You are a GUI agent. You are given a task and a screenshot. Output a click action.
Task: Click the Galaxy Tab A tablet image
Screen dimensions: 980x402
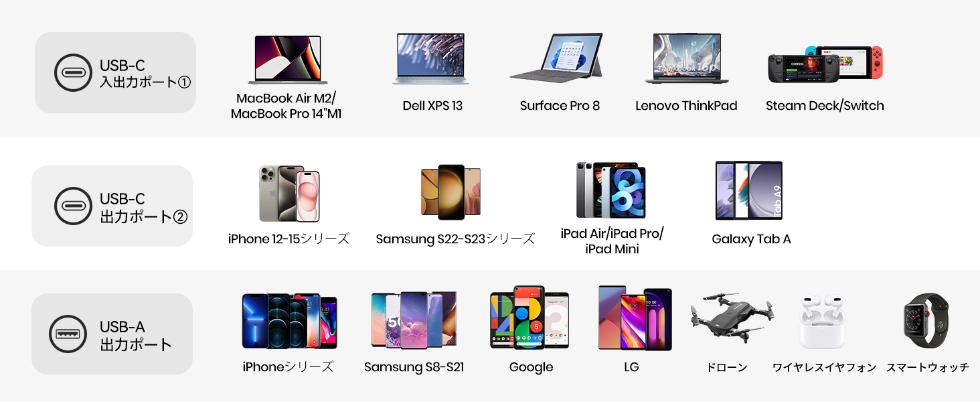[749, 190]
